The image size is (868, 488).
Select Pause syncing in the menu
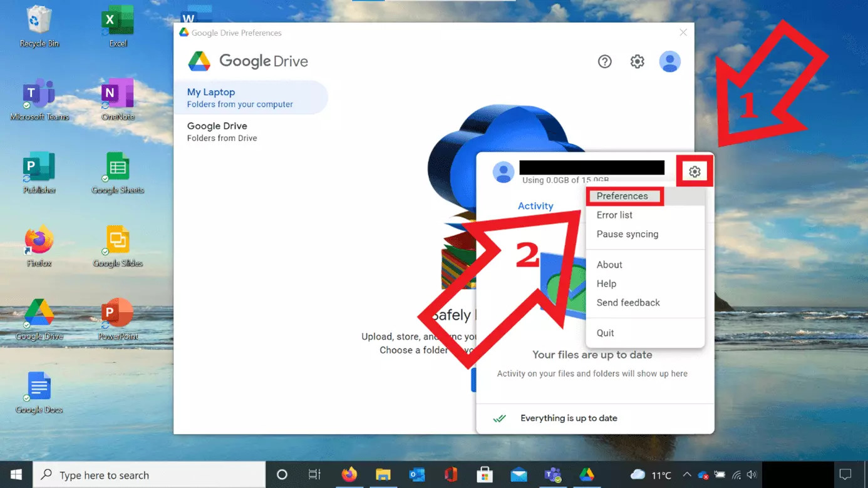pos(645,234)
